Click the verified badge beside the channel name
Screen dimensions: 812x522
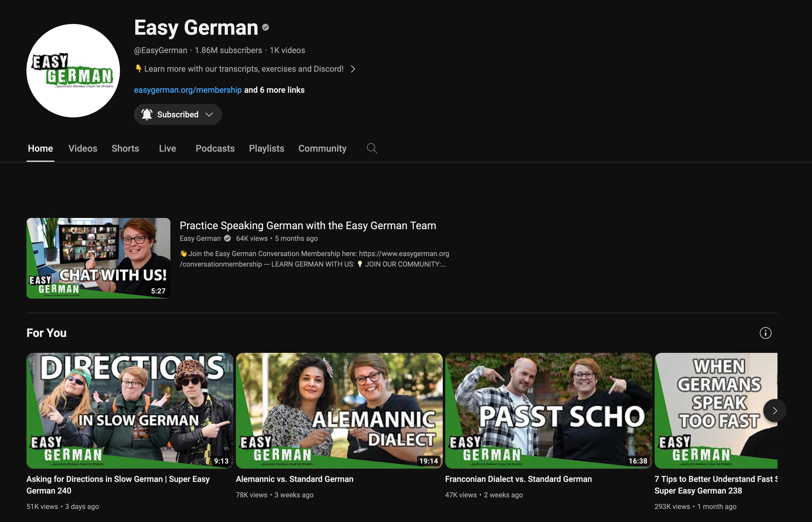pyautogui.click(x=266, y=27)
